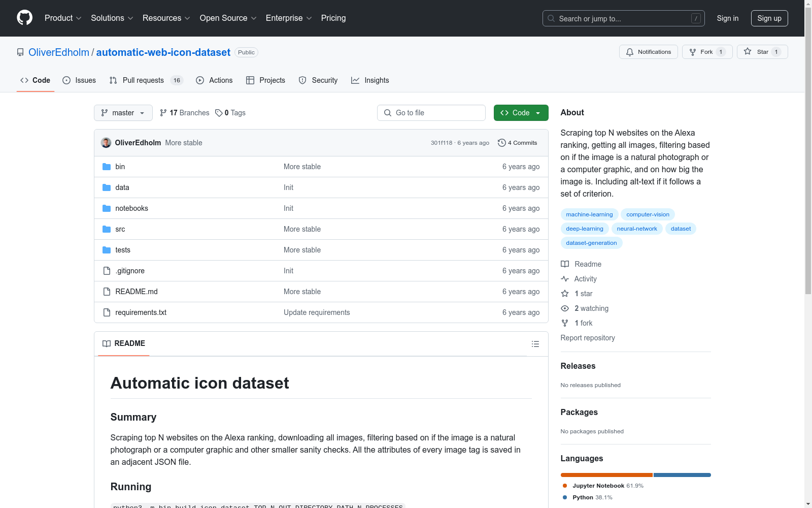Click the magnifier icon in Go to file
The height and width of the screenshot is (508, 812).
point(388,113)
